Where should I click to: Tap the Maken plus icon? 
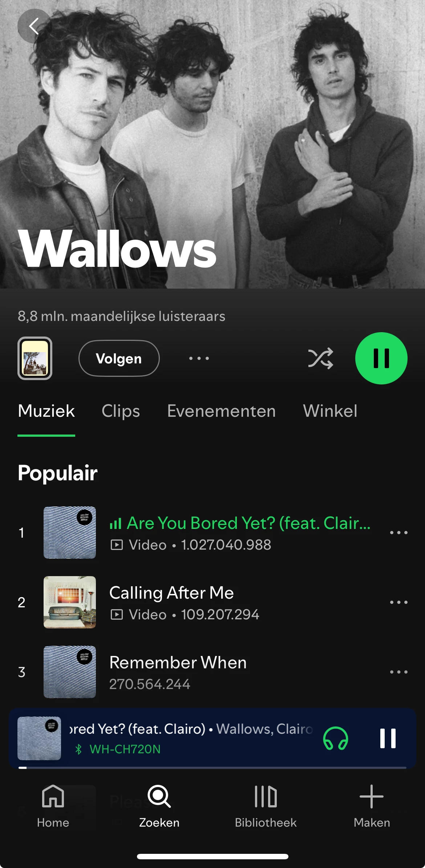372,796
